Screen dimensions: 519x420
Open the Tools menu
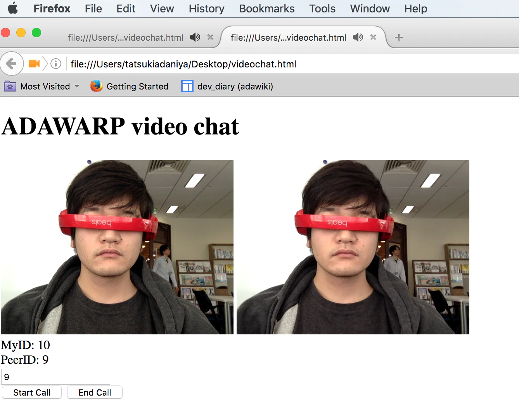(322, 9)
